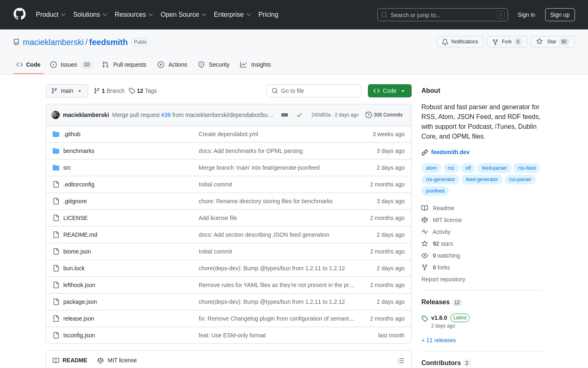Star the feedsmith repository

tap(553, 42)
